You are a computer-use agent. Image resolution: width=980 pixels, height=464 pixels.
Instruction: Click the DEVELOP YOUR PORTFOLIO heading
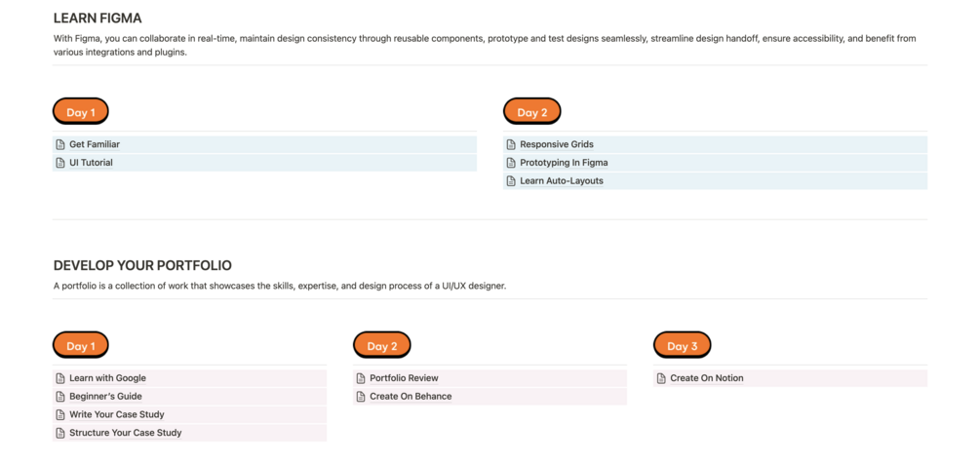[142, 265]
